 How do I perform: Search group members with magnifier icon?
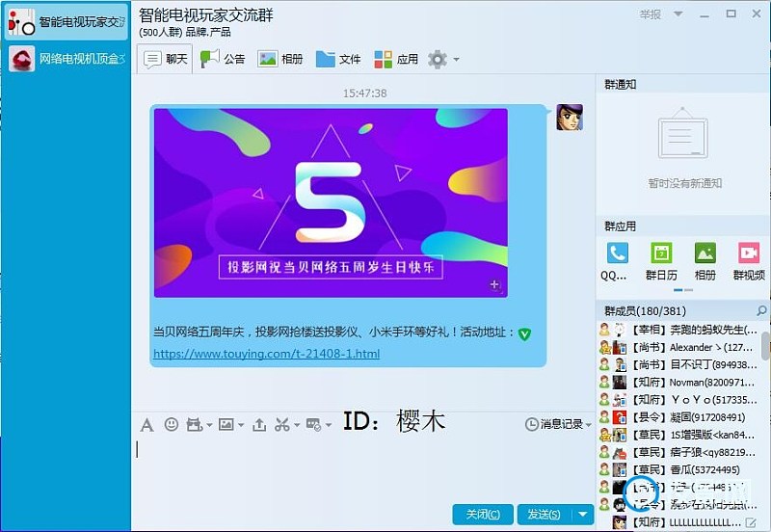coord(761,310)
